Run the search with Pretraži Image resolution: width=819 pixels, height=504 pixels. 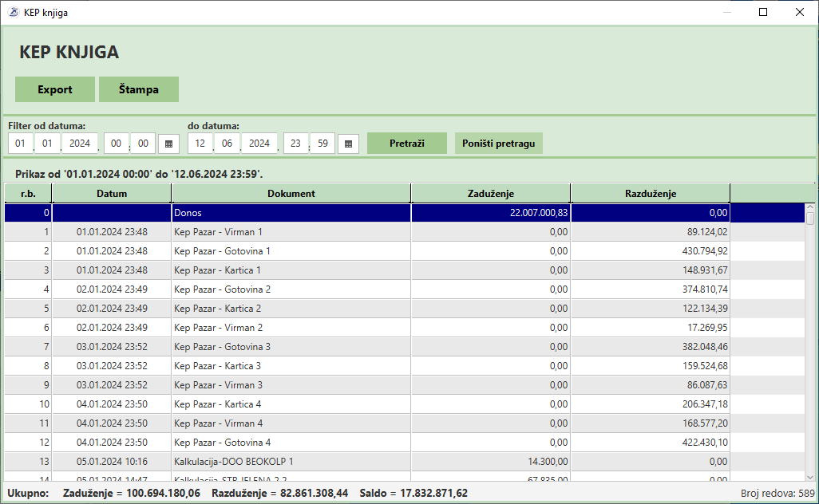tap(406, 144)
